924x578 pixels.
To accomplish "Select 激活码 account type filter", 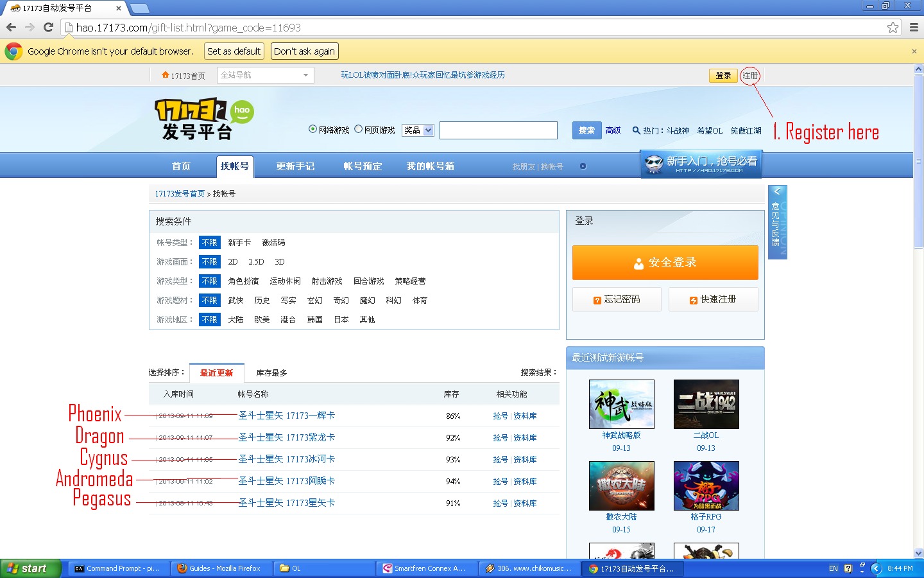I will pos(273,243).
